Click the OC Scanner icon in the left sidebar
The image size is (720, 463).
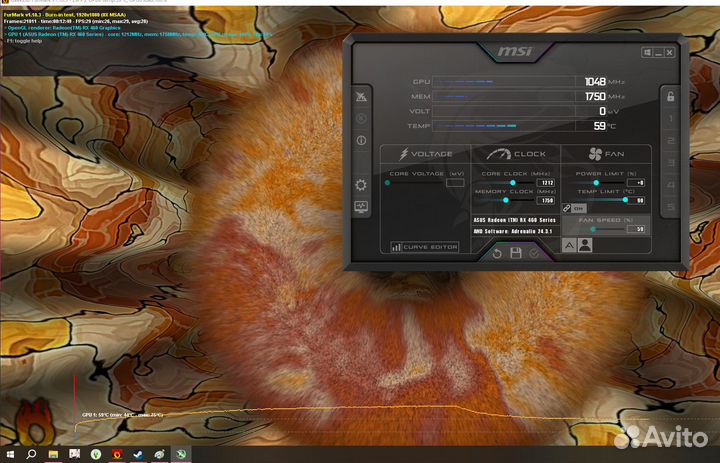coord(361,97)
